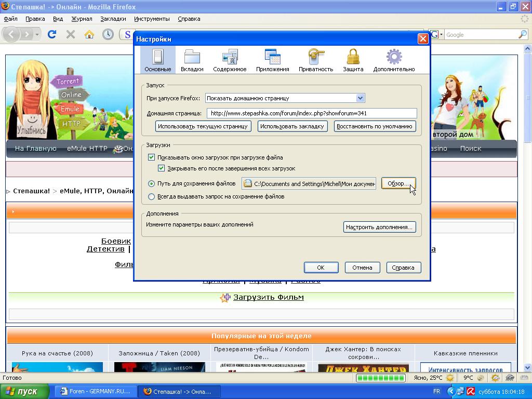Viewport: 532px width, 399px height.
Task: Toggle Закрывать его после завершения всех загрузок checkbox
Action: pyautogui.click(x=162, y=168)
